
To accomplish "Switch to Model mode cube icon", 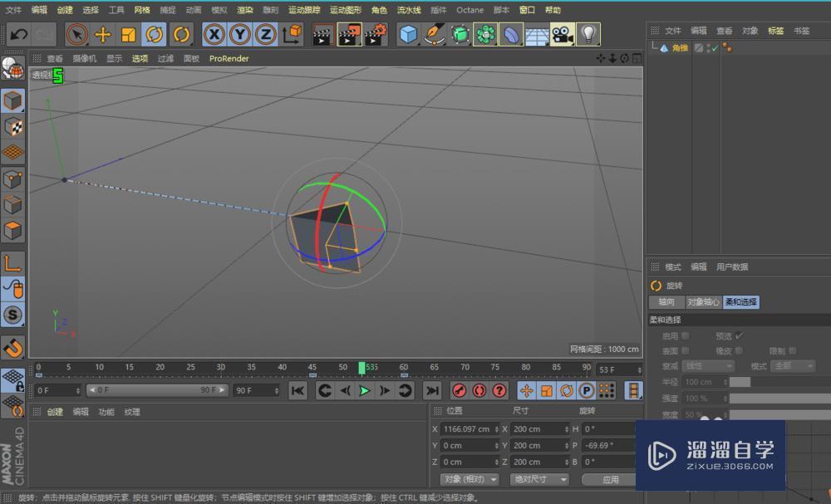I will 12,100.
